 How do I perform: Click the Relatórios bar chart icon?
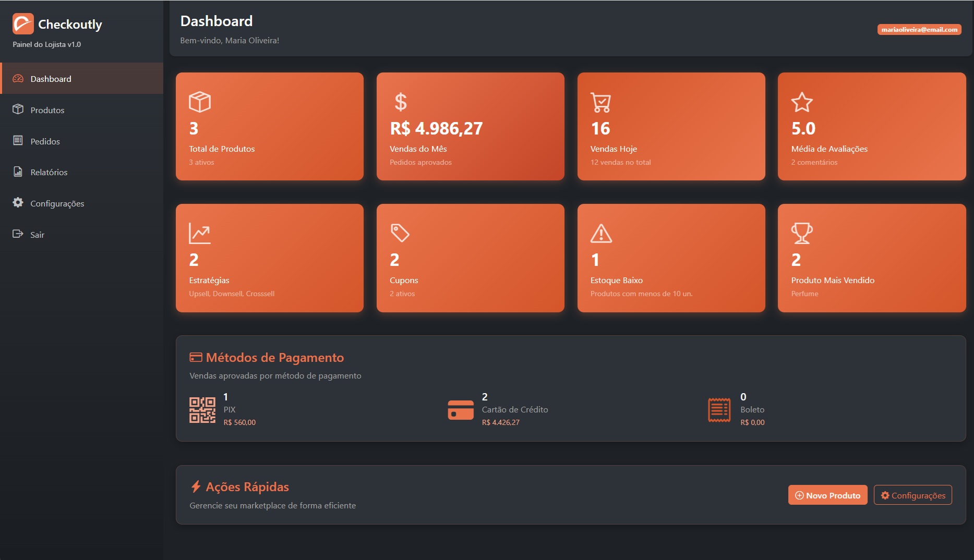click(17, 172)
